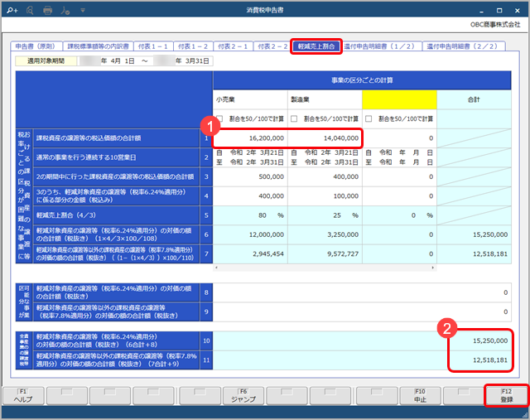
Task: Click the 適用対象期間 label
Action: (46, 60)
